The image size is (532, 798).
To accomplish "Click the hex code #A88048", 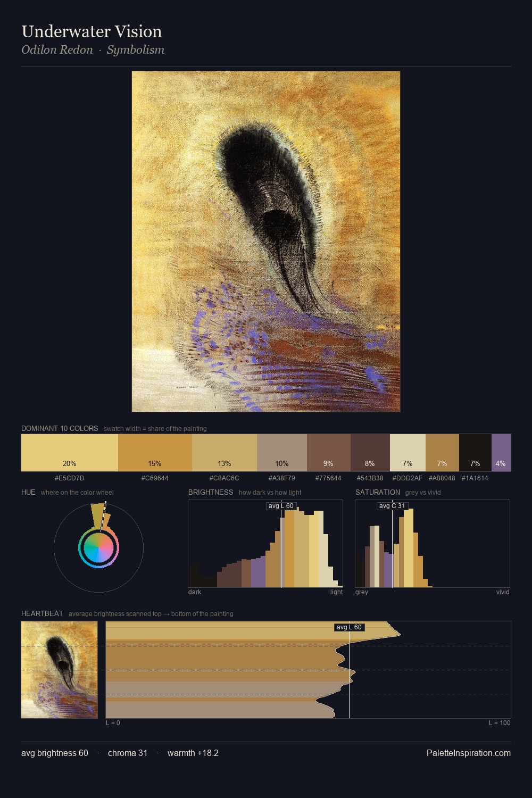I will tap(442, 478).
